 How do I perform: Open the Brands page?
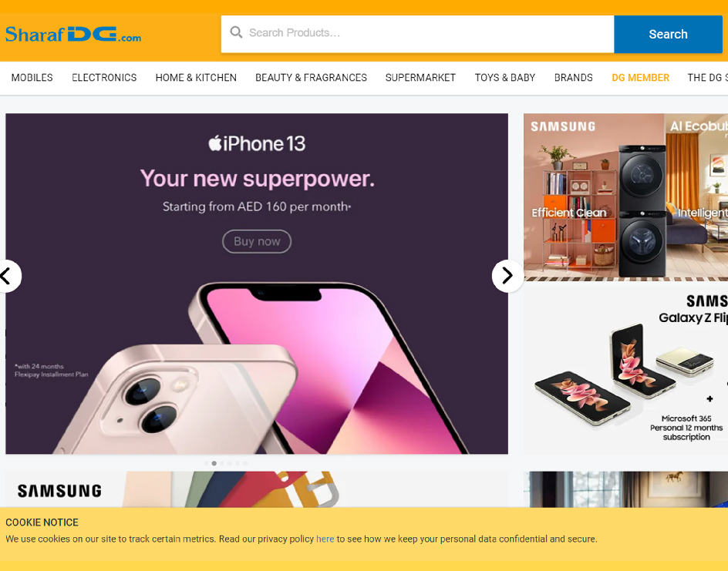(x=574, y=78)
